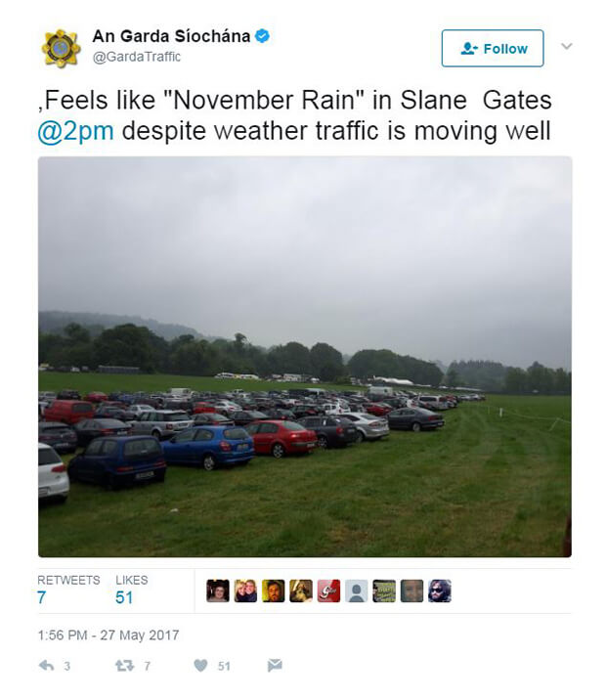Viewport: 606px width, 700px height.
Task: Open the default gray silhouette liker avatar
Action: pyautogui.click(x=356, y=591)
